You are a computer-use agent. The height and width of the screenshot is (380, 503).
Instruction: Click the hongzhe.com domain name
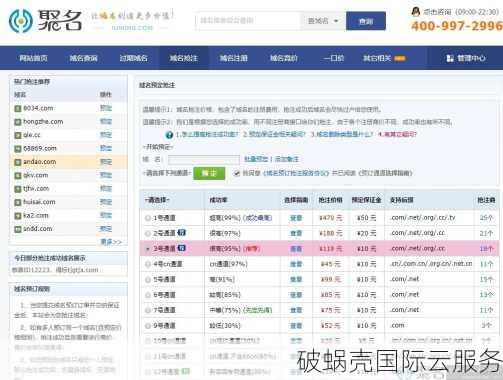tap(43, 122)
